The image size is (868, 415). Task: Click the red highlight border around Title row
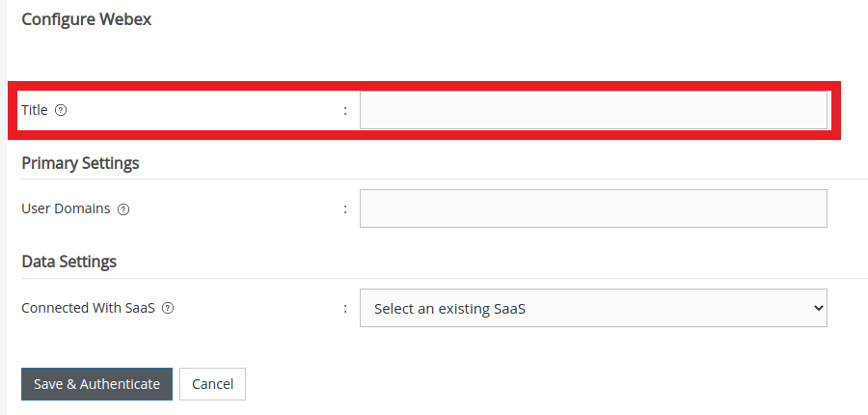424,86
